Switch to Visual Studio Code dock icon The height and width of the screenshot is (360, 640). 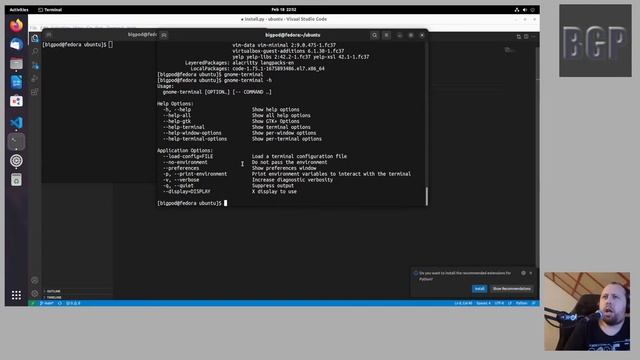[16, 123]
